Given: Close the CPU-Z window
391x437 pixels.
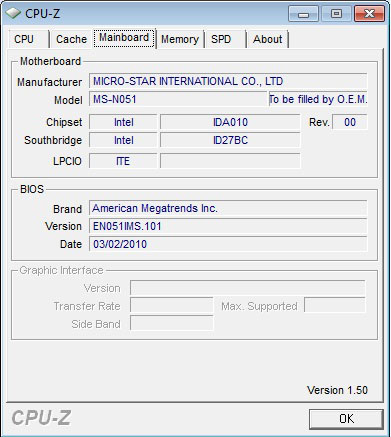Looking at the screenshot, I should point(369,14).
